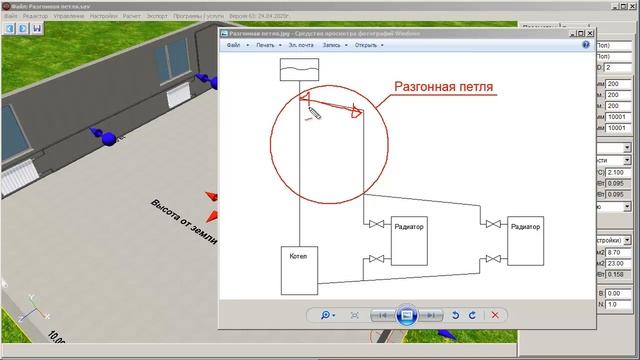Click the 'Разгонная петля' red label in image
The height and width of the screenshot is (360, 640).
(443, 87)
